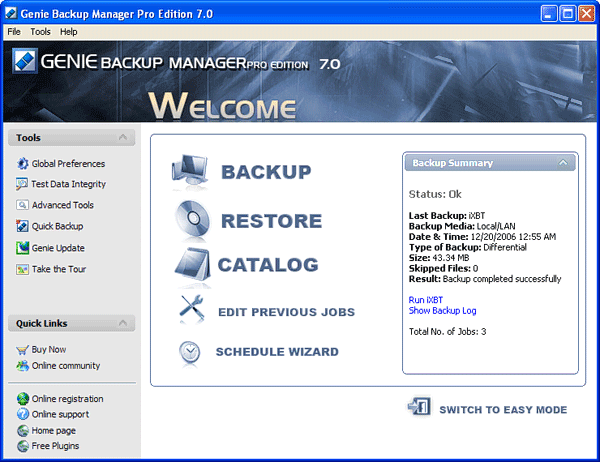Click the Test Data Integrity icon

[x=22, y=184]
